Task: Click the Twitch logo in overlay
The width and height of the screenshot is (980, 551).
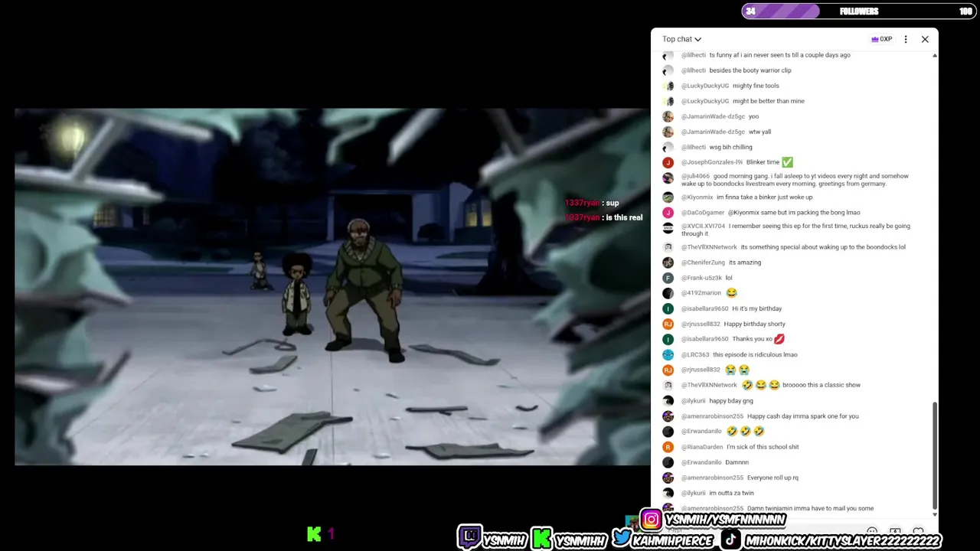Action: [469, 537]
